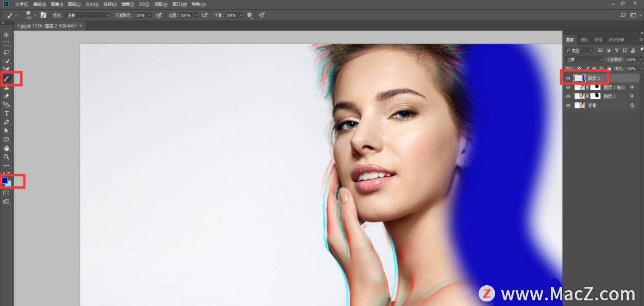Image resolution: width=644 pixels, height=306 pixels.
Task: Hide the 图层 1 拷贝 layer
Action: pos(568,87)
